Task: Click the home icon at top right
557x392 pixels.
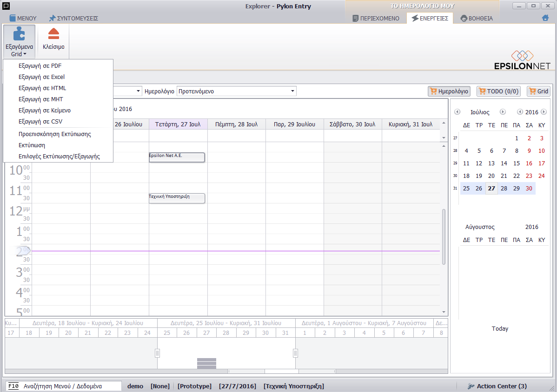Action: [545, 18]
